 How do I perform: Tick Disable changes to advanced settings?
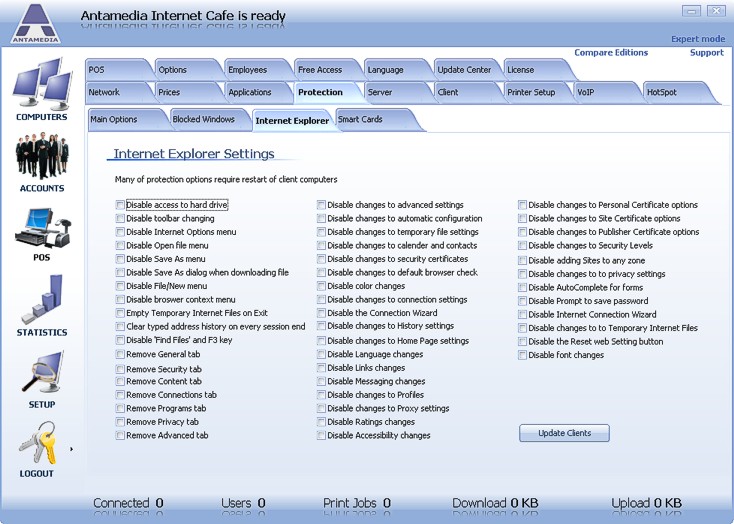321,205
